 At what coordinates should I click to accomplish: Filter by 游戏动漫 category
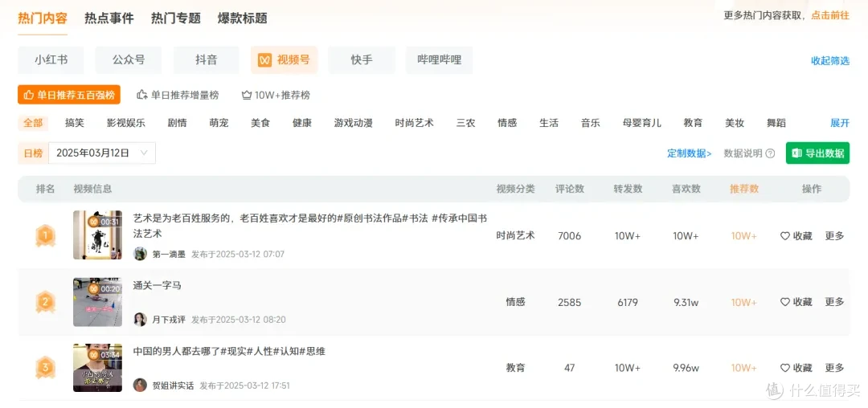(x=353, y=123)
